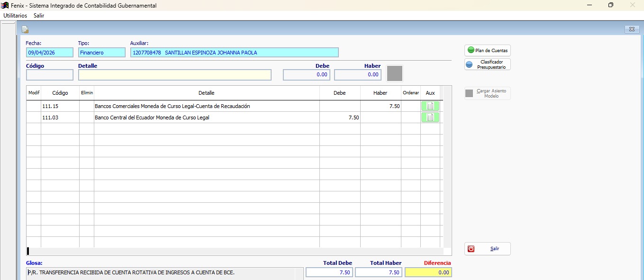Click the Código input field
The width and height of the screenshot is (644, 280).
tap(50, 75)
